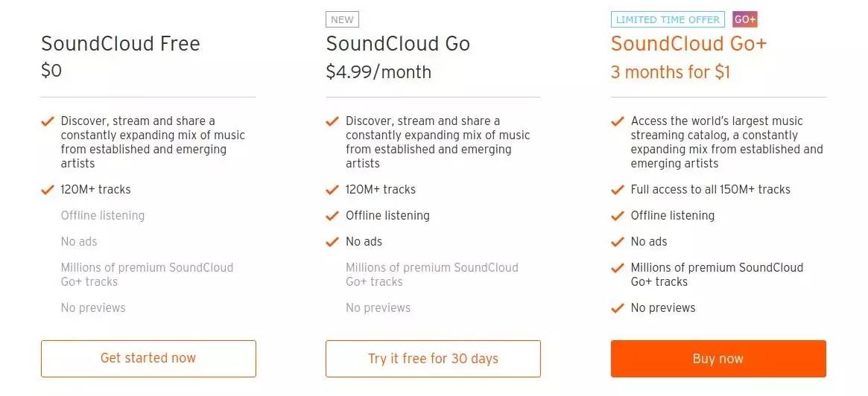Click the $4.99/month price text
868x396 pixels.
click(x=378, y=72)
